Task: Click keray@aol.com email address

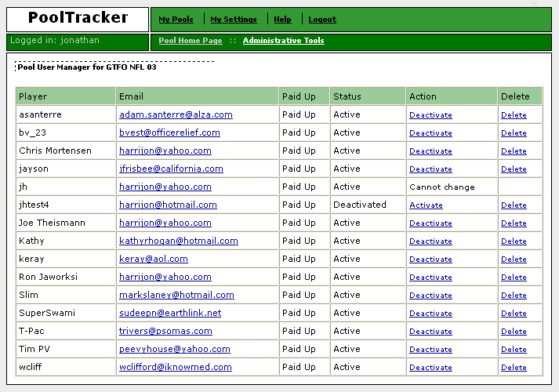Action: coord(154,259)
